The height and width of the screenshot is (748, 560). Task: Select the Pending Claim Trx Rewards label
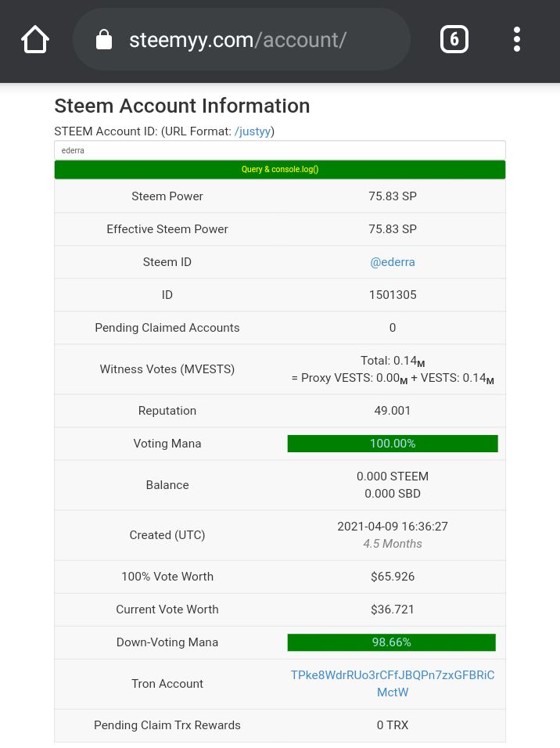coord(167,725)
